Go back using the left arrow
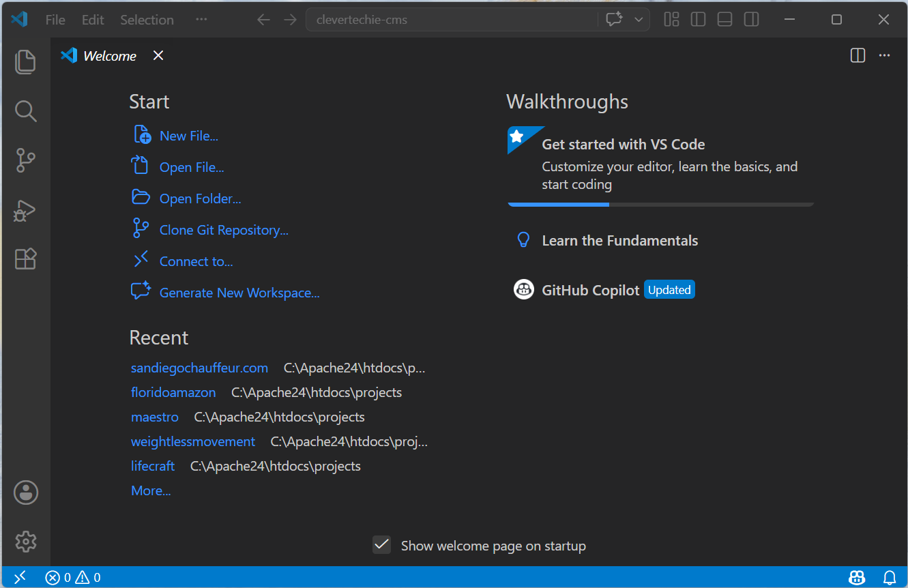 tap(263, 20)
